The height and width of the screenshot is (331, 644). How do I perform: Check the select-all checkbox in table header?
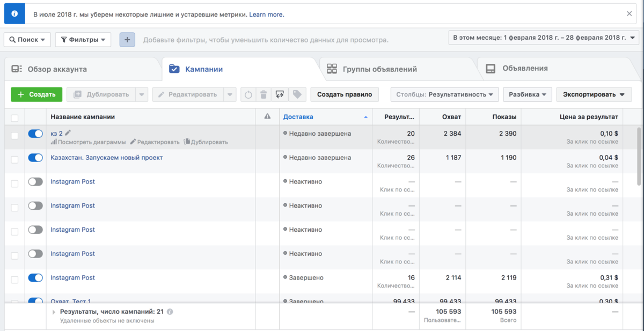14,118
